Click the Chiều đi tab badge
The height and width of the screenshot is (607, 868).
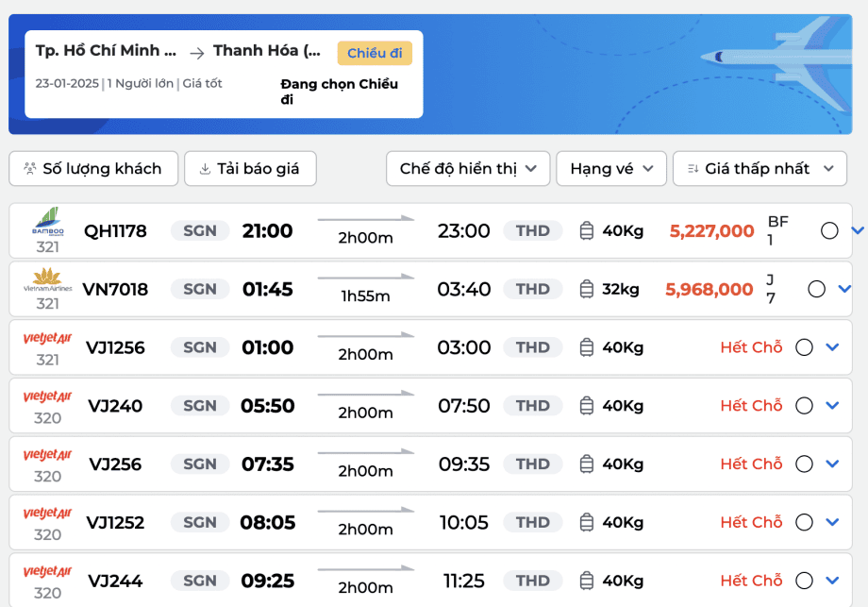coord(375,53)
